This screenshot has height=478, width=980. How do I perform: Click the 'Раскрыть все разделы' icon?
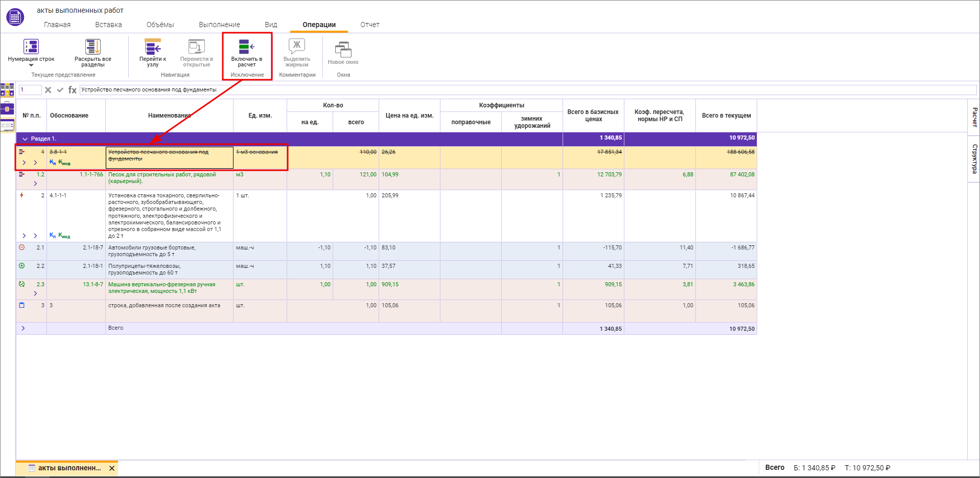pyautogui.click(x=92, y=47)
